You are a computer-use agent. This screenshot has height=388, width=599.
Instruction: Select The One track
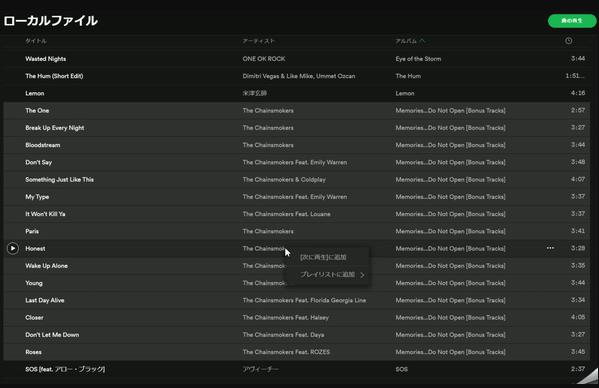(37, 110)
